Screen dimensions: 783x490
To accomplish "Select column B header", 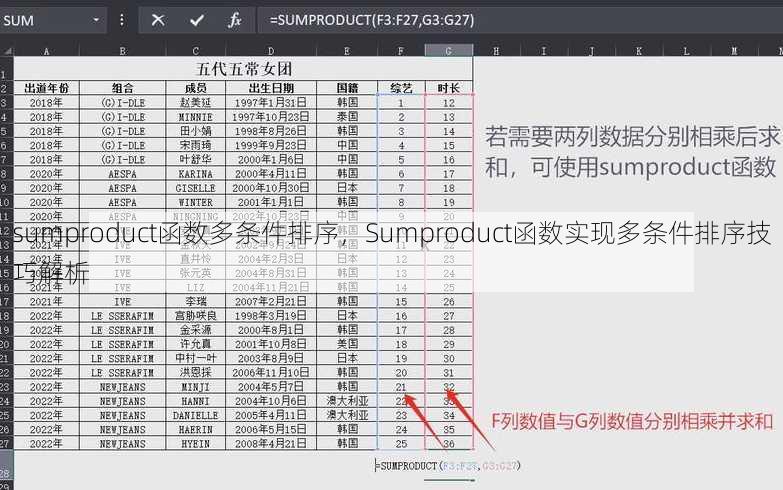I will [122, 51].
